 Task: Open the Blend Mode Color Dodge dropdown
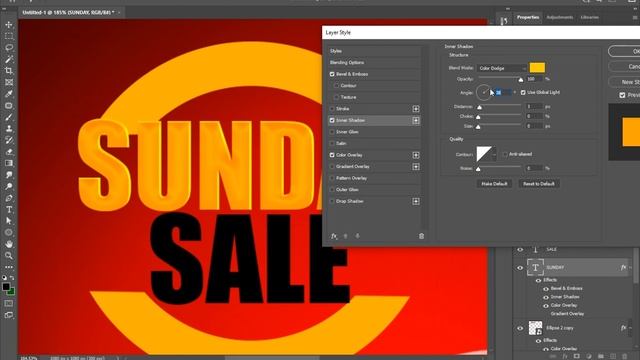502,68
